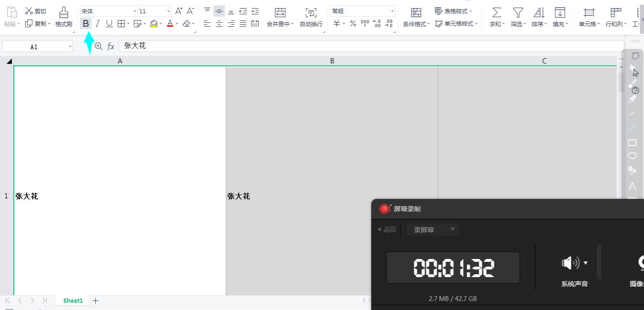644x310 pixels.
Task: Select the Sheet1 tab
Action: tap(73, 300)
